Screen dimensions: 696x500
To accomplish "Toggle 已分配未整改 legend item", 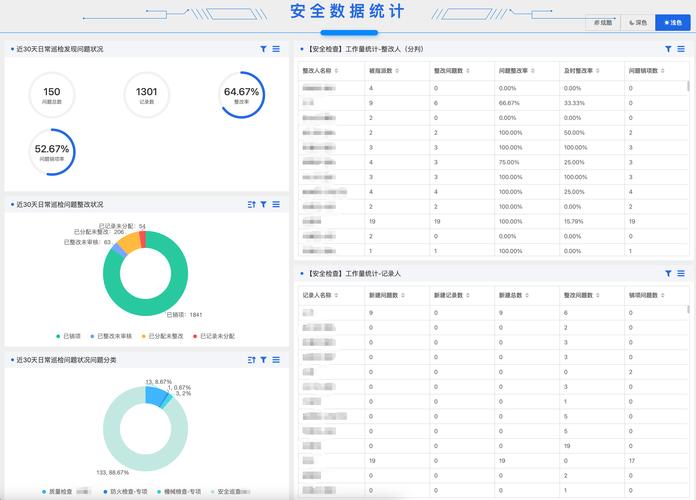I will click(x=162, y=336).
